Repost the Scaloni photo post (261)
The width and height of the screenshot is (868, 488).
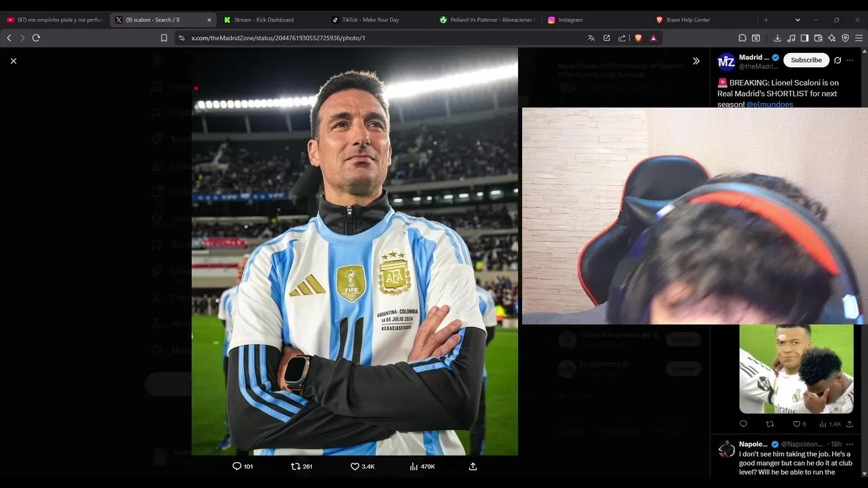tap(302, 466)
